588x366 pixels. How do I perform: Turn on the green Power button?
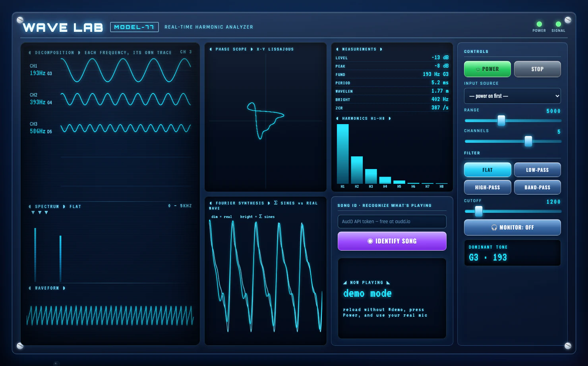(487, 69)
